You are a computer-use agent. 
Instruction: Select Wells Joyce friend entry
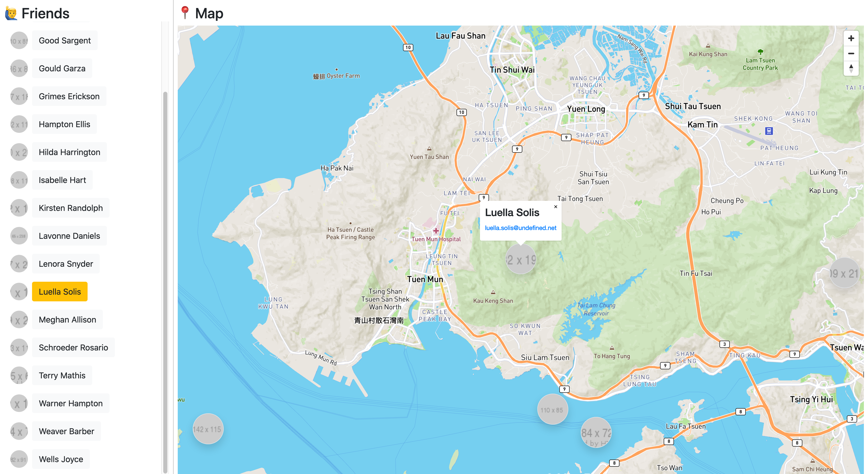(61, 459)
